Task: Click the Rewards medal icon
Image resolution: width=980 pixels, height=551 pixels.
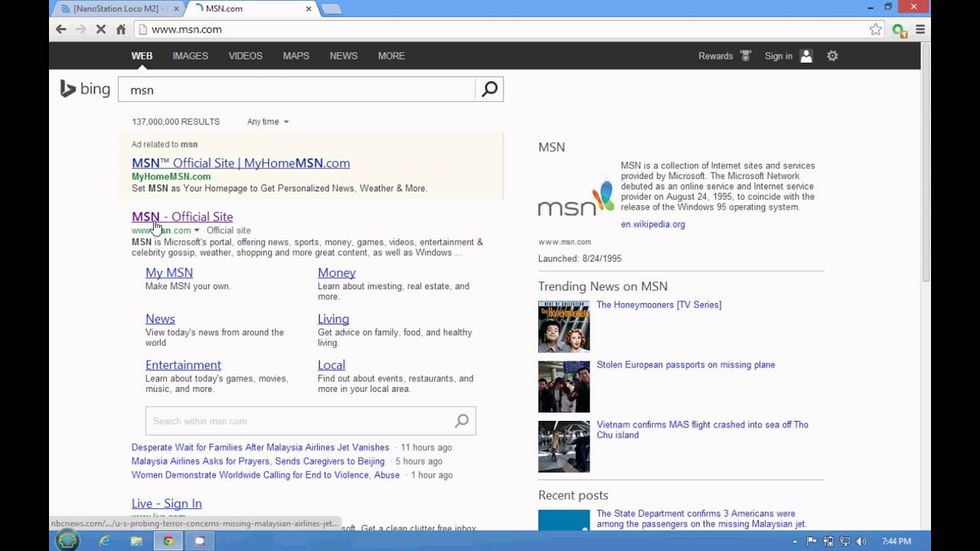Action: (x=746, y=56)
